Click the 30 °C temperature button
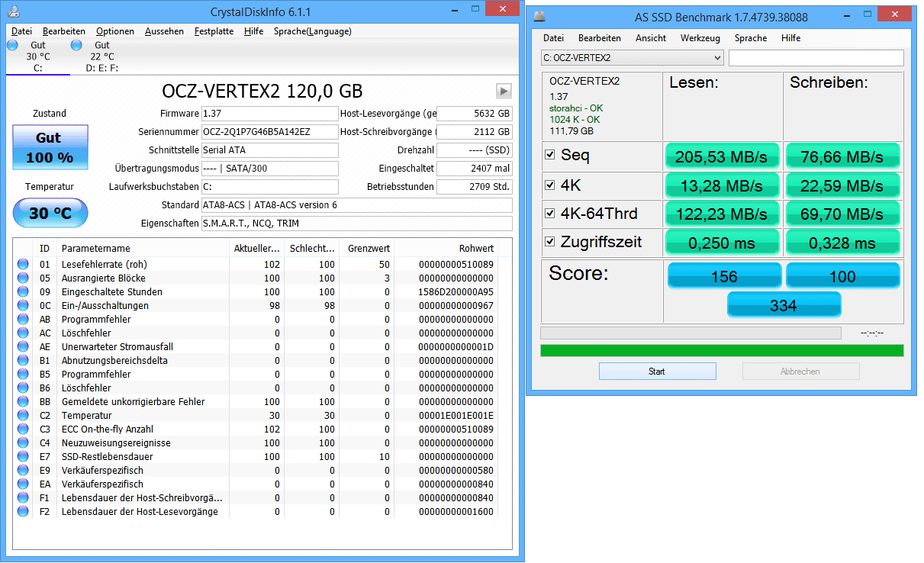This screenshot has width=924, height=563. tap(50, 213)
